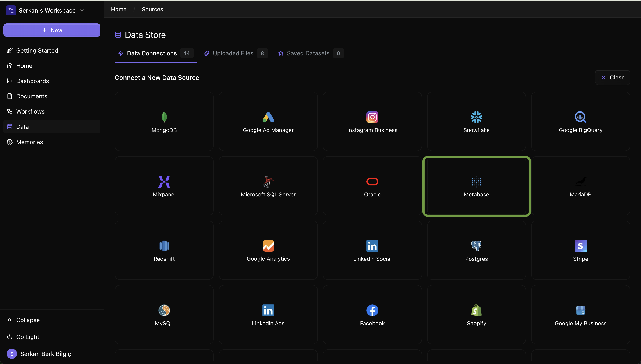
Task: Click the Oracle label text
Action: [372, 195]
